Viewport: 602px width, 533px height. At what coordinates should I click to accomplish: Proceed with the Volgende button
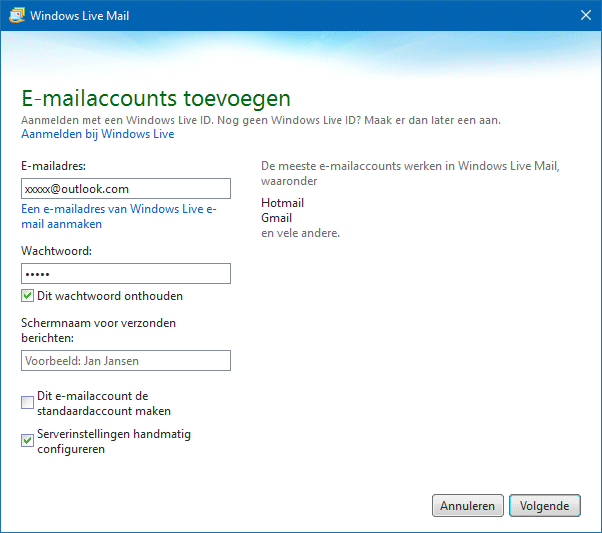tap(545, 505)
